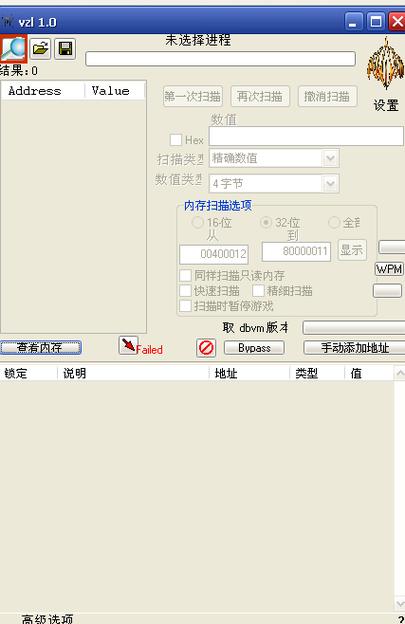
Task: Click the red prohibition circle icon
Action: tap(206, 348)
